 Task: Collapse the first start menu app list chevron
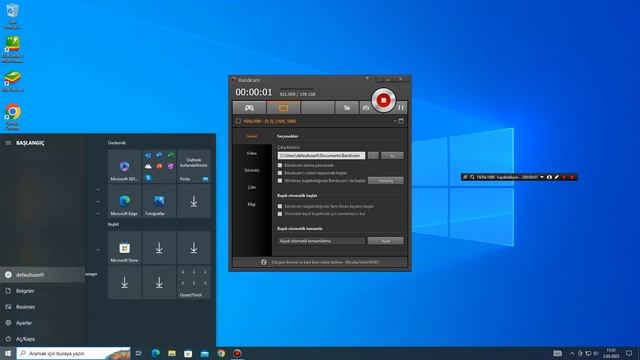(98, 189)
